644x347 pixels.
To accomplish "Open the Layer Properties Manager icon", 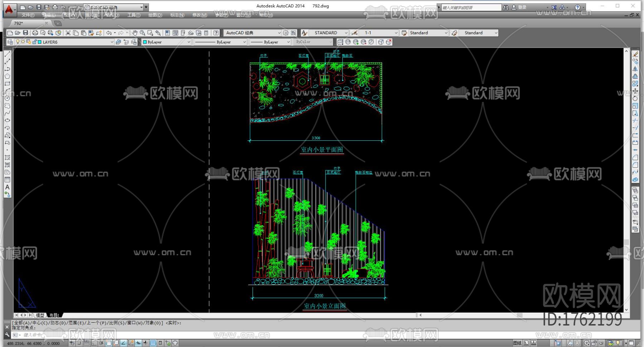I will click(x=10, y=42).
